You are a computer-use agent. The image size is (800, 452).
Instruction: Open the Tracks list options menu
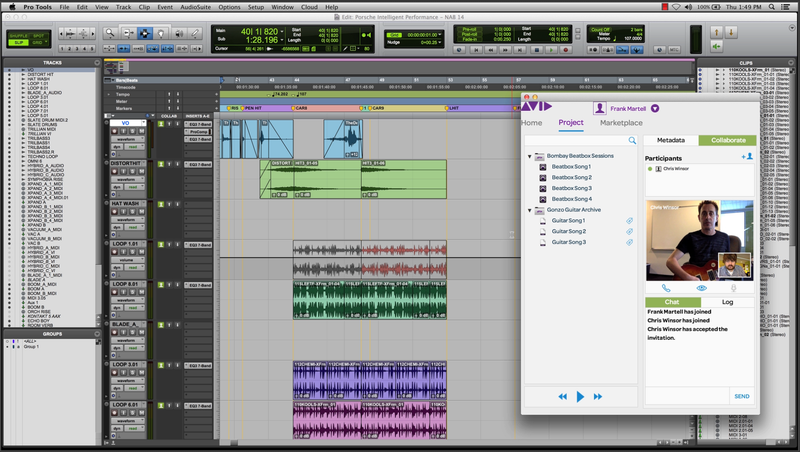tap(97, 62)
